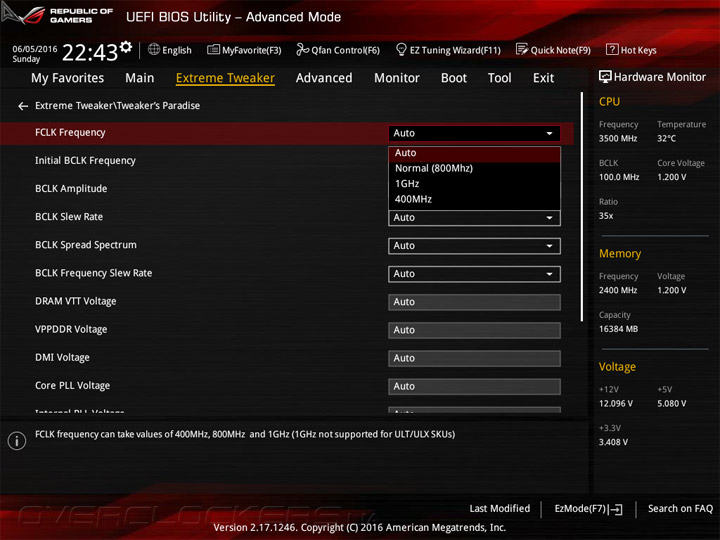The image size is (720, 540).
Task: Click the CPU temperature reading 32°C
Action: 666,139
